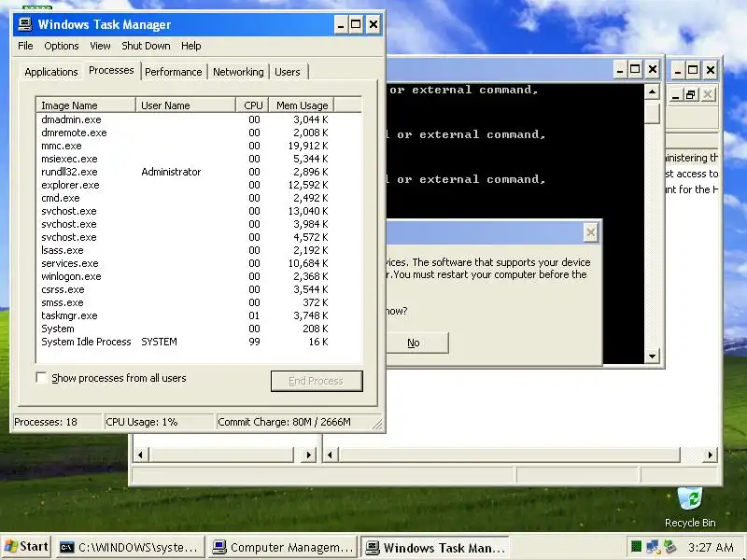
Task: Open the Users tab
Action: click(288, 72)
